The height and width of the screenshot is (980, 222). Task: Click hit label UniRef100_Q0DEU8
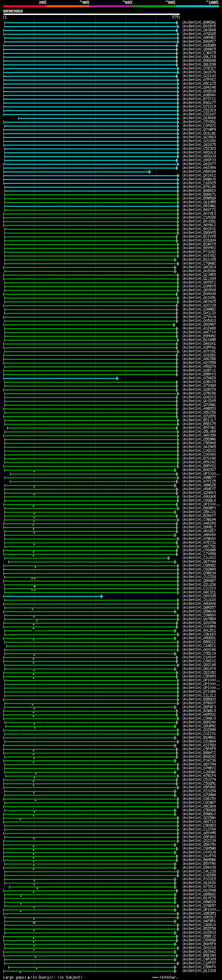pyautogui.click(x=199, y=91)
